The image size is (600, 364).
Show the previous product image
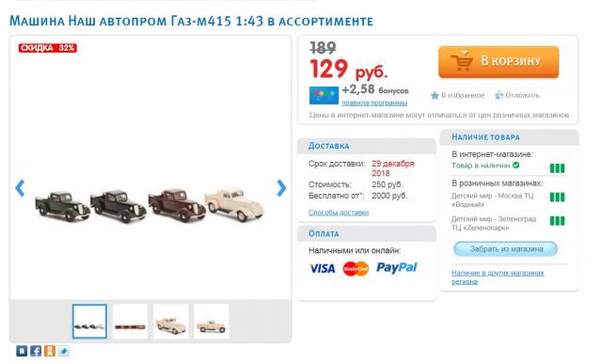coord(20,188)
